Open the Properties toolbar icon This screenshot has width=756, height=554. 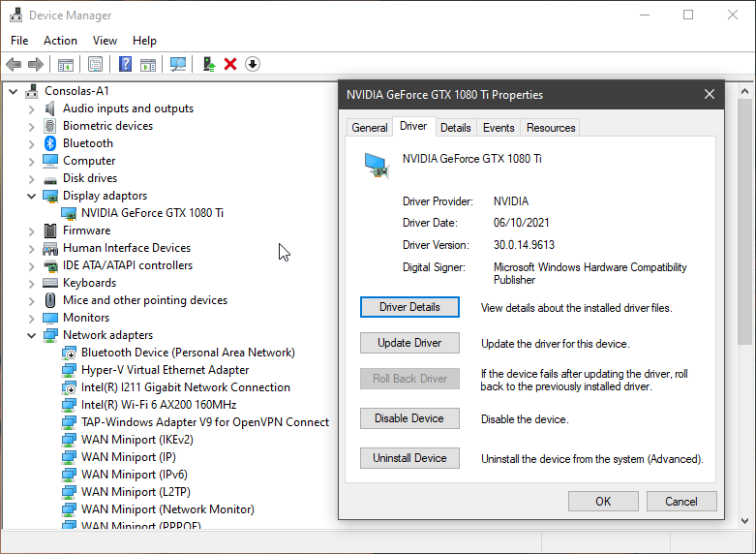click(95, 64)
